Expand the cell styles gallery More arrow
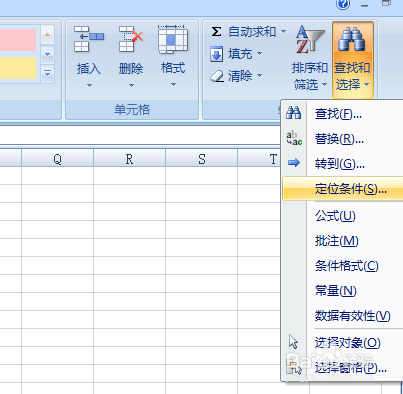 click(x=47, y=73)
